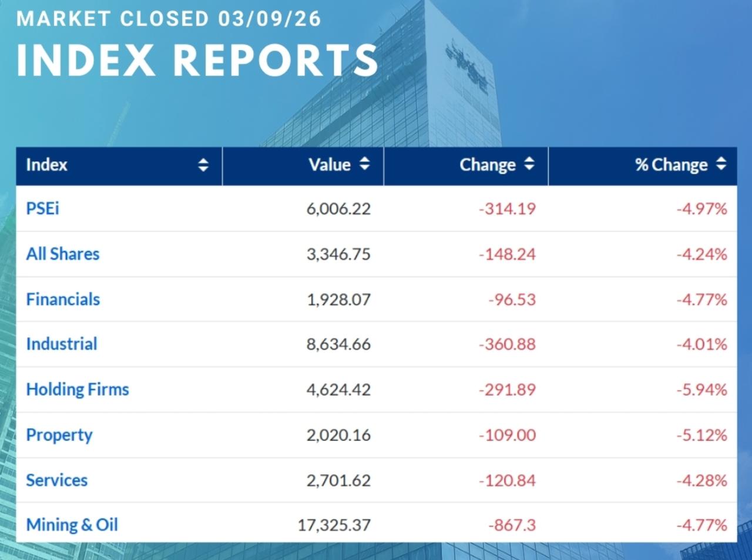Click the % Change column header text
The height and width of the screenshot is (560, 752).
click(x=671, y=165)
